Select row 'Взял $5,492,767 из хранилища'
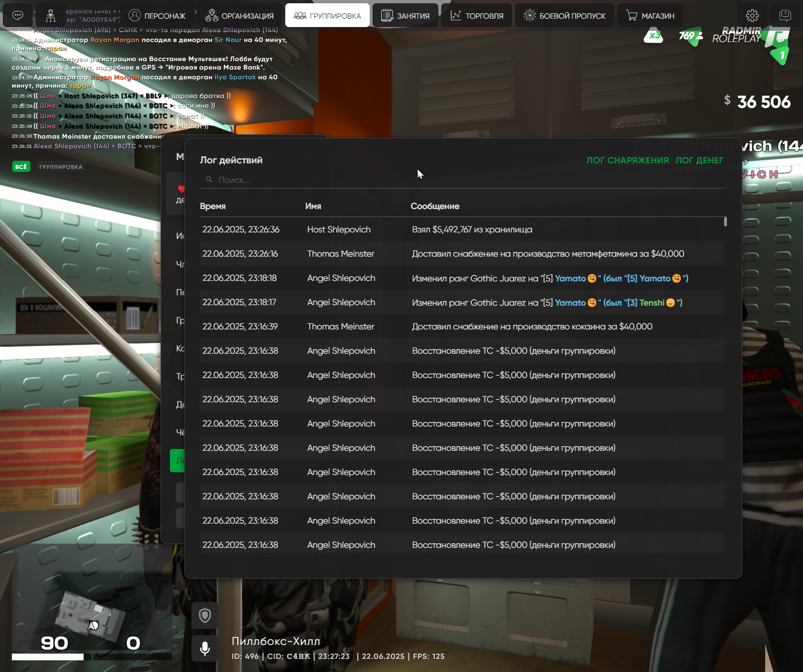The height and width of the screenshot is (672, 803). (x=462, y=229)
